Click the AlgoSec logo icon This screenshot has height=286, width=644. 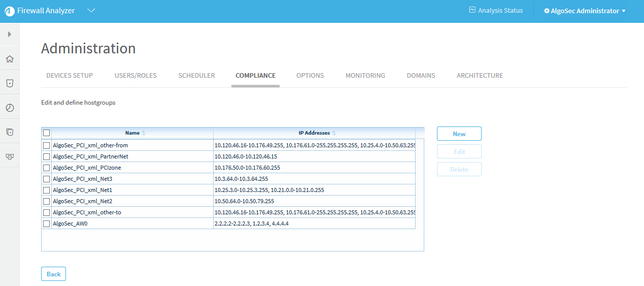[10, 11]
